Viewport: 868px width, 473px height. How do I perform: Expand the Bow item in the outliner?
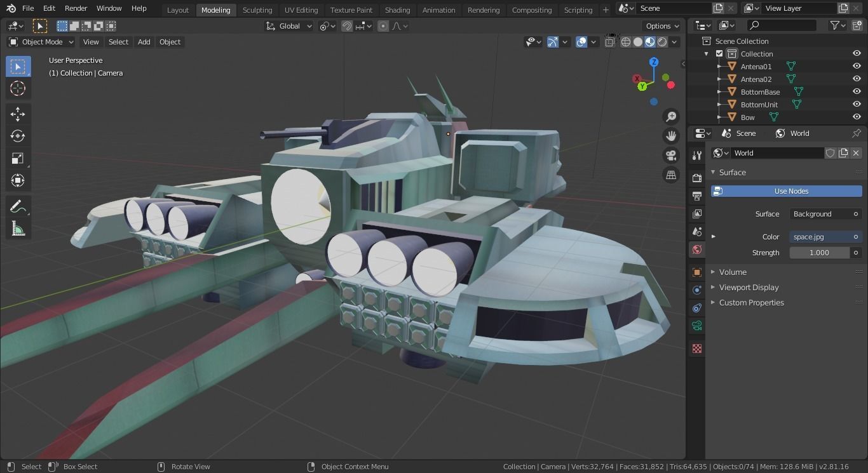(719, 117)
